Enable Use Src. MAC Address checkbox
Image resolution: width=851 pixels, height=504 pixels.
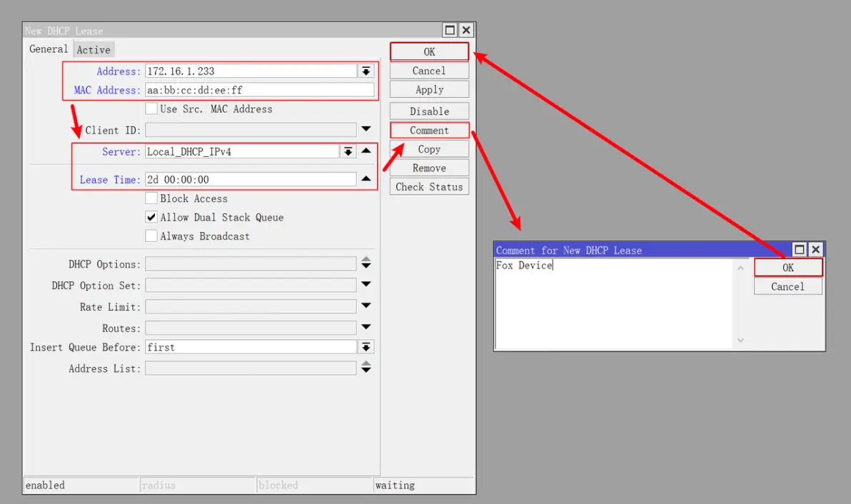(x=151, y=109)
